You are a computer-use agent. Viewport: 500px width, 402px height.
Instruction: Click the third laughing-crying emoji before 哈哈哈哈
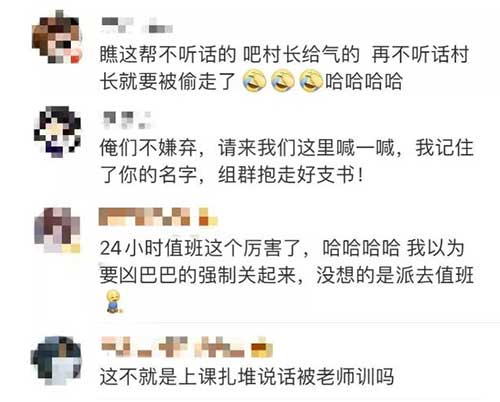[x=311, y=81]
